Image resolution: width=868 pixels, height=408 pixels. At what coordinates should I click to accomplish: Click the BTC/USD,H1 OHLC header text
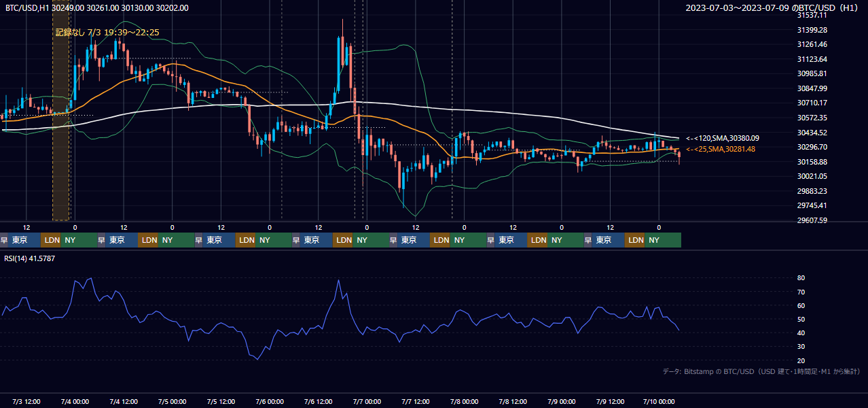[97, 7]
